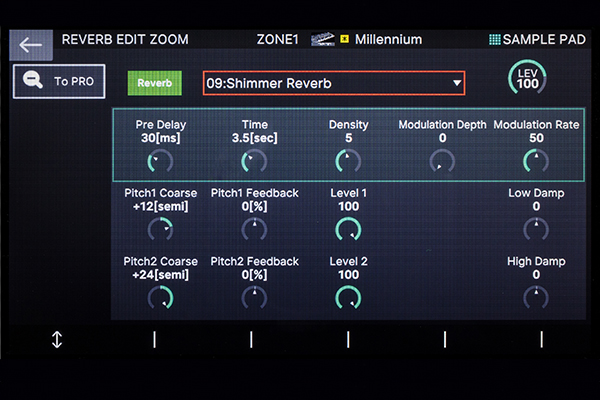Select the High Damp knob
600x400 pixels.
pos(536,297)
